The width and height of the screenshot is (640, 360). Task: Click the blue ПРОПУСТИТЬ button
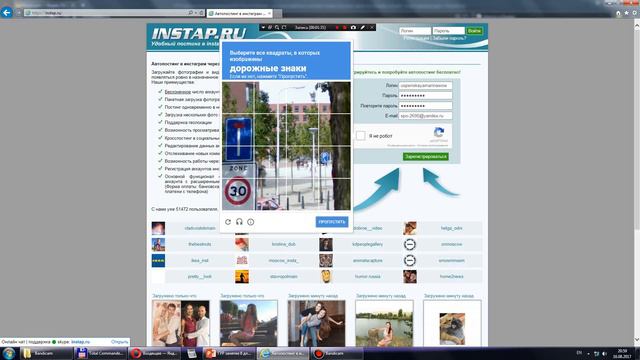click(x=332, y=222)
